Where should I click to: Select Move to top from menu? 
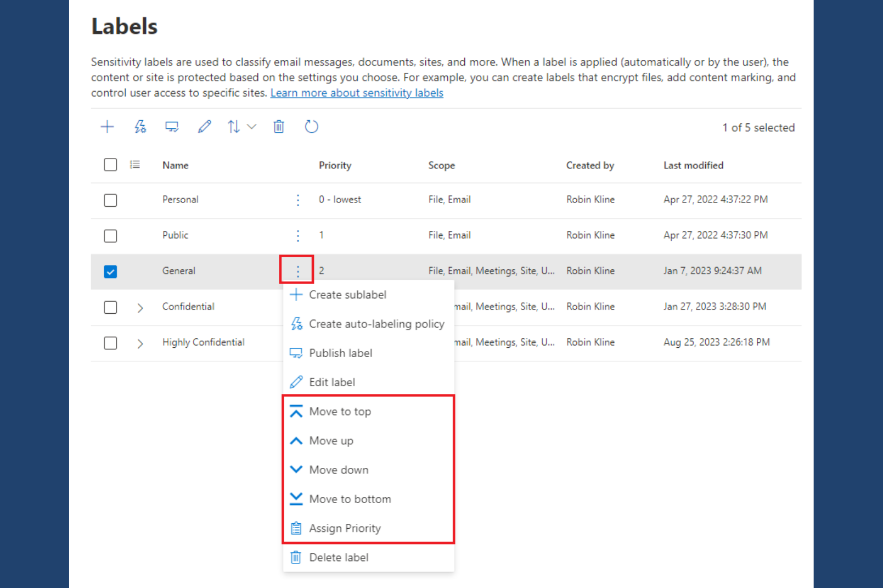[x=340, y=411]
